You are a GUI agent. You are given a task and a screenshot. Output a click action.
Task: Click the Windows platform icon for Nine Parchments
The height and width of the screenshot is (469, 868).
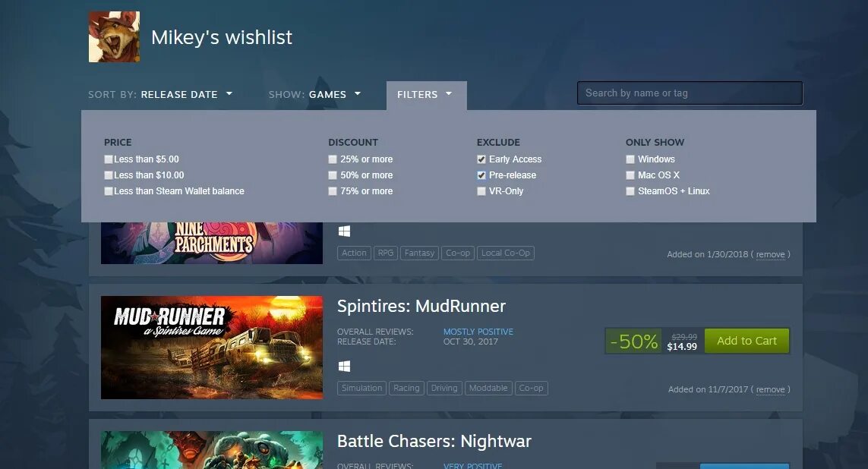coord(344,231)
